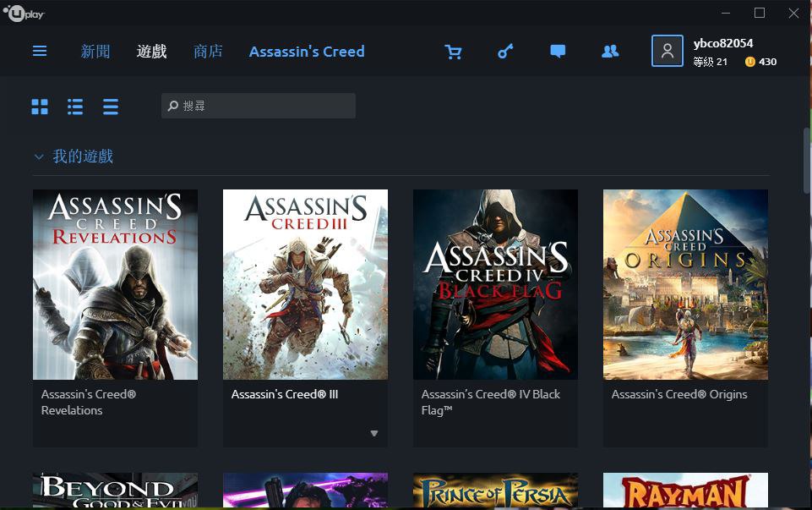Open the chat messages icon
812x510 pixels.
pos(558,52)
